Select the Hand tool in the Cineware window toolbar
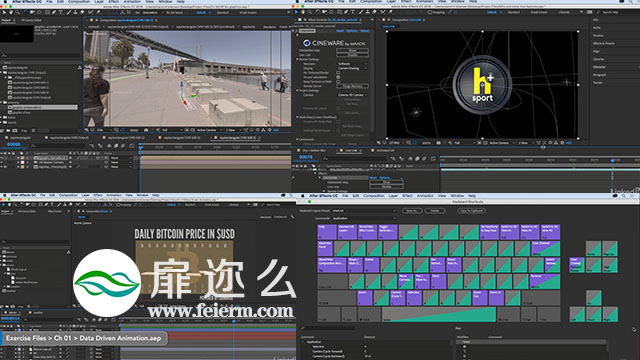Image resolution: width=640 pixels, height=360 pixels. tap(304, 13)
